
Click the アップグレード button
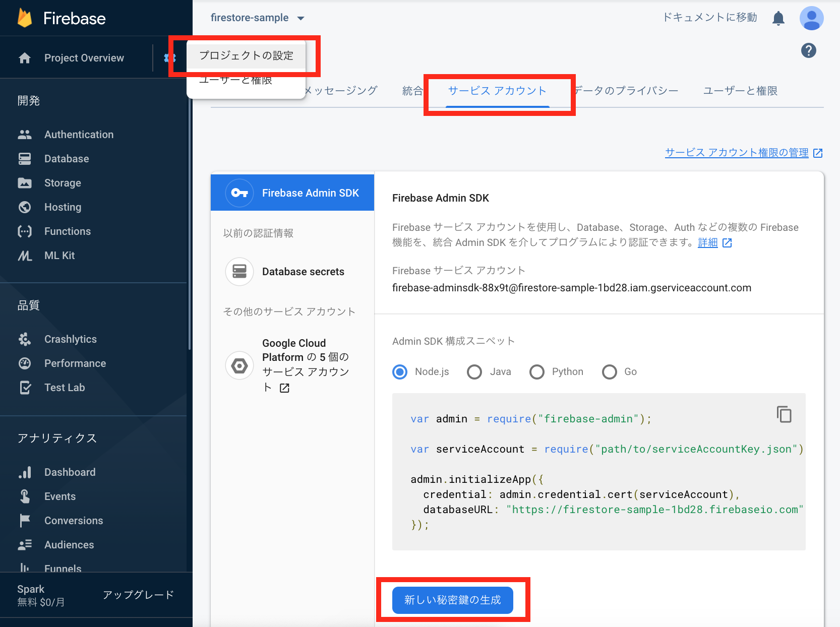click(x=138, y=595)
